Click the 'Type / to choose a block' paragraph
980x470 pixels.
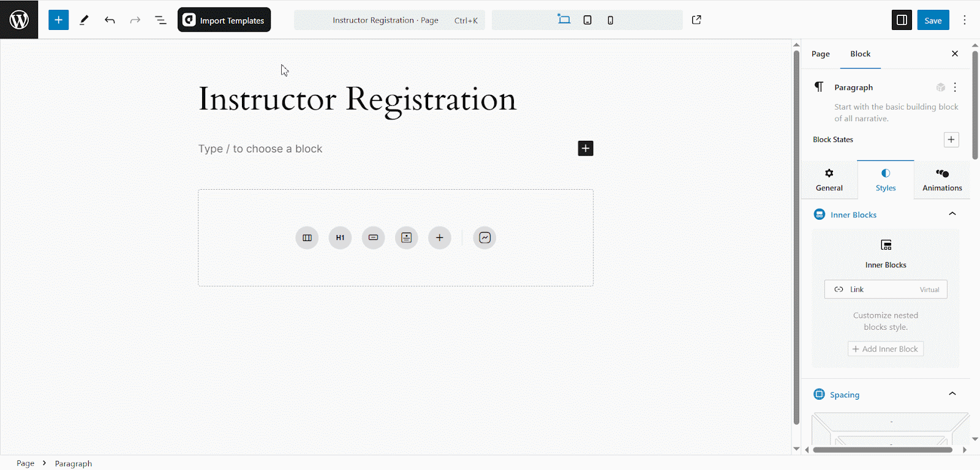[260, 149]
